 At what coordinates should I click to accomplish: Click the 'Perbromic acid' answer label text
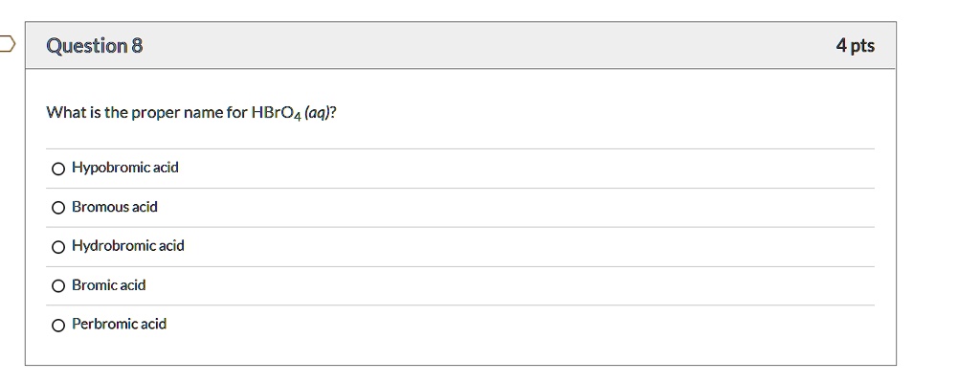pos(120,324)
